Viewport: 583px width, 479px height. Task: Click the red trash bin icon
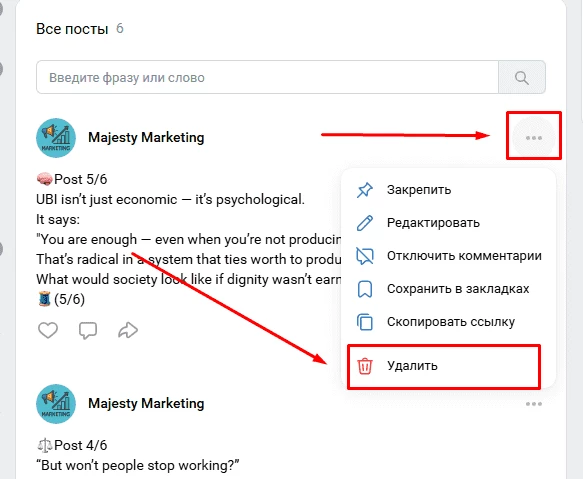tap(365, 366)
